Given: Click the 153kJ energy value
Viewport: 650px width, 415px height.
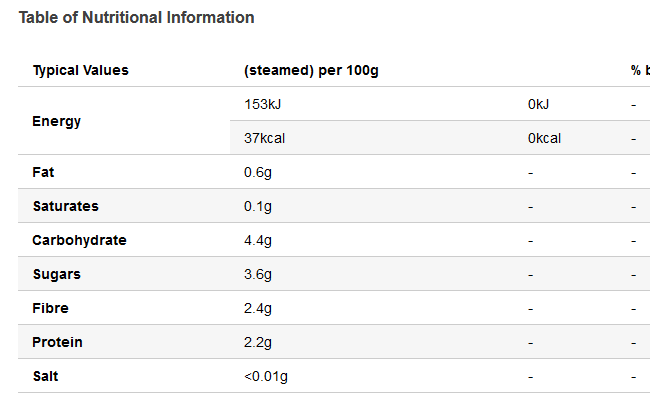Looking at the screenshot, I should (262, 104).
